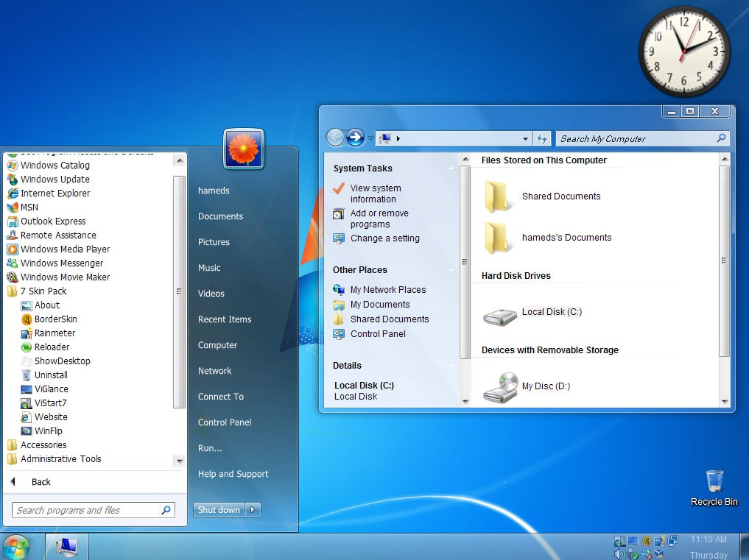Image resolution: width=749 pixels, height=560 pixels.
Task: Open About in 7 Skin Pack
Action: 40,305
